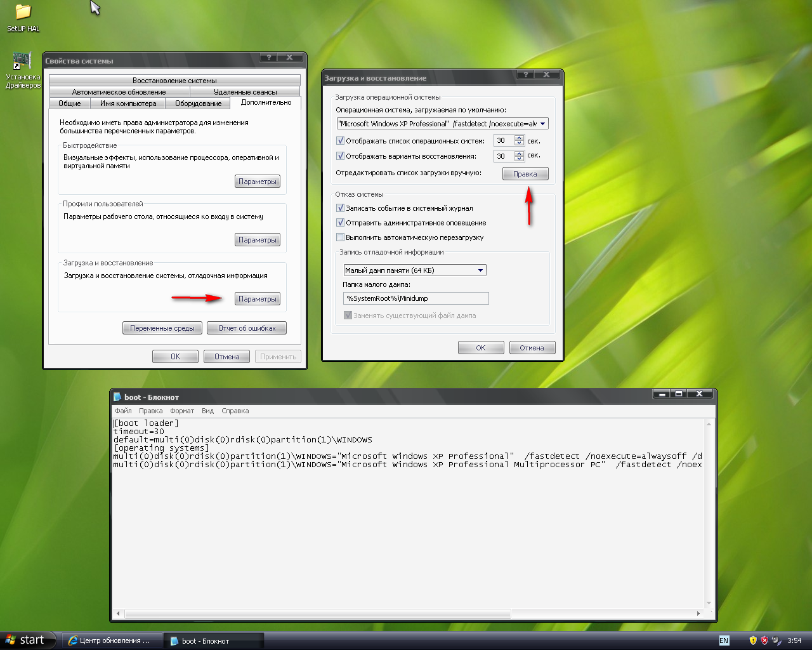Click the OS list seconds input field

(x=504, y=140)
